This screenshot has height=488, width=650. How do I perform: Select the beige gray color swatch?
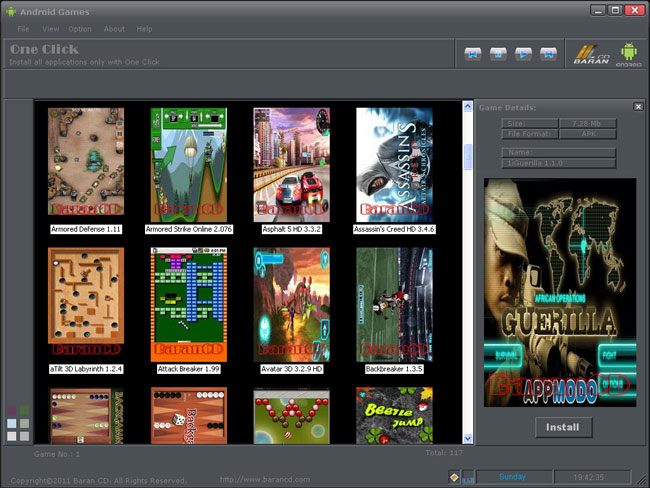pos(25,423)
